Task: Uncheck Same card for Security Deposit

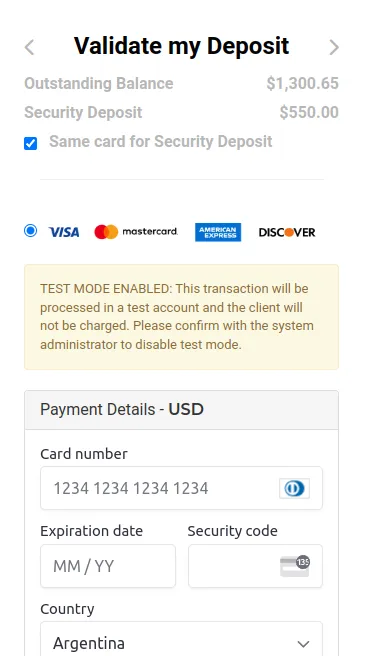Action: 31,144
